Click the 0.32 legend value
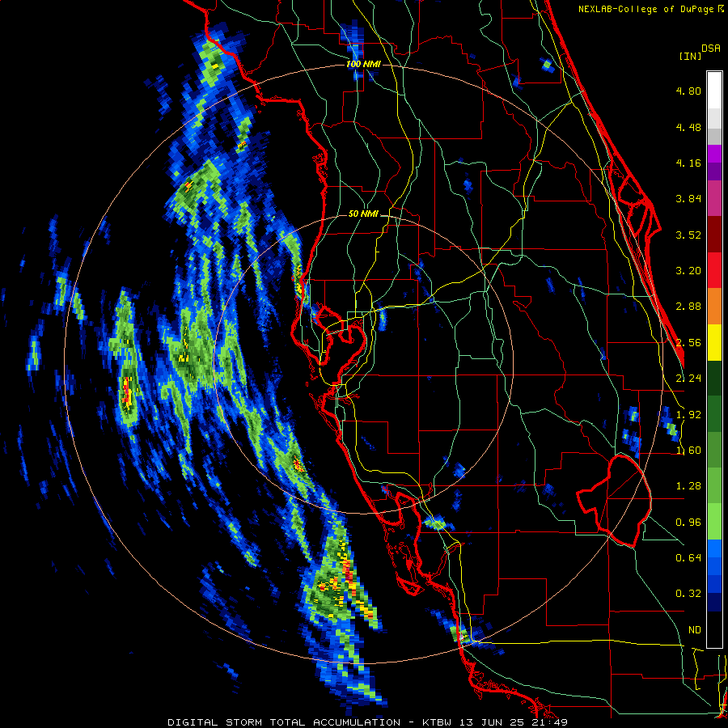Image resolution: width=728 pixels, height=728 pixels. tap(688, 594)
